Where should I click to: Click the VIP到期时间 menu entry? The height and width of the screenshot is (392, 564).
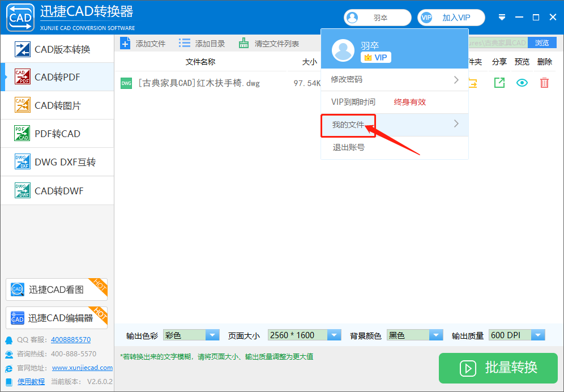tap(395, 102)
